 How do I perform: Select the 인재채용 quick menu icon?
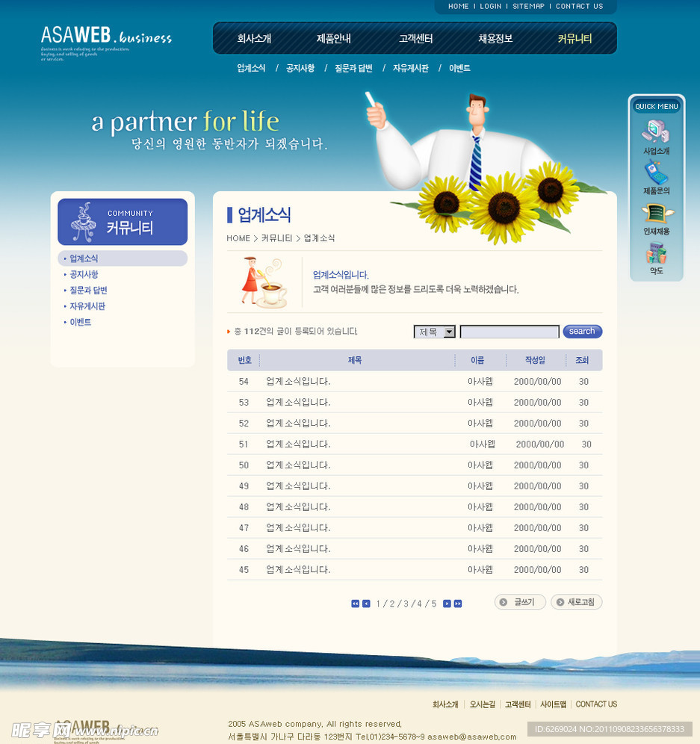point(655,213)
